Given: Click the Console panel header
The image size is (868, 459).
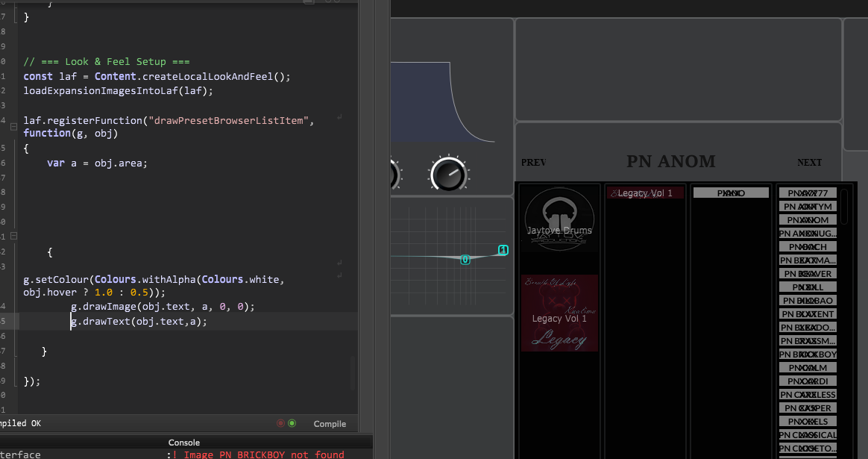Looking at the screenshot, I should point(184,443).
